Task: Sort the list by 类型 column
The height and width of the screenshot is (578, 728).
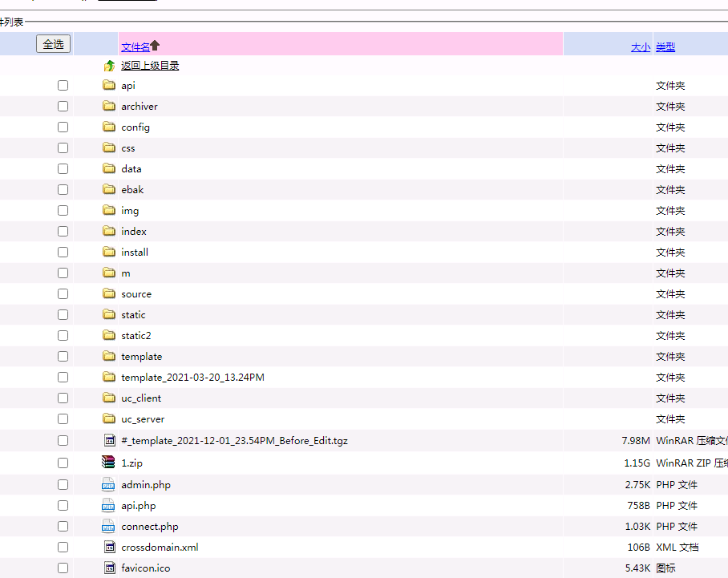Action: pyautogui.click(x=665, y=47)
